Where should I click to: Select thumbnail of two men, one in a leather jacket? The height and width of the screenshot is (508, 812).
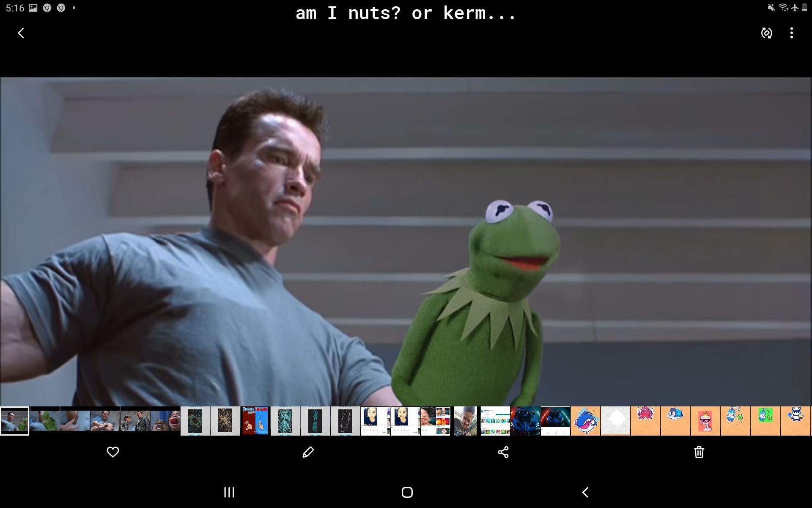click(135, 421)
